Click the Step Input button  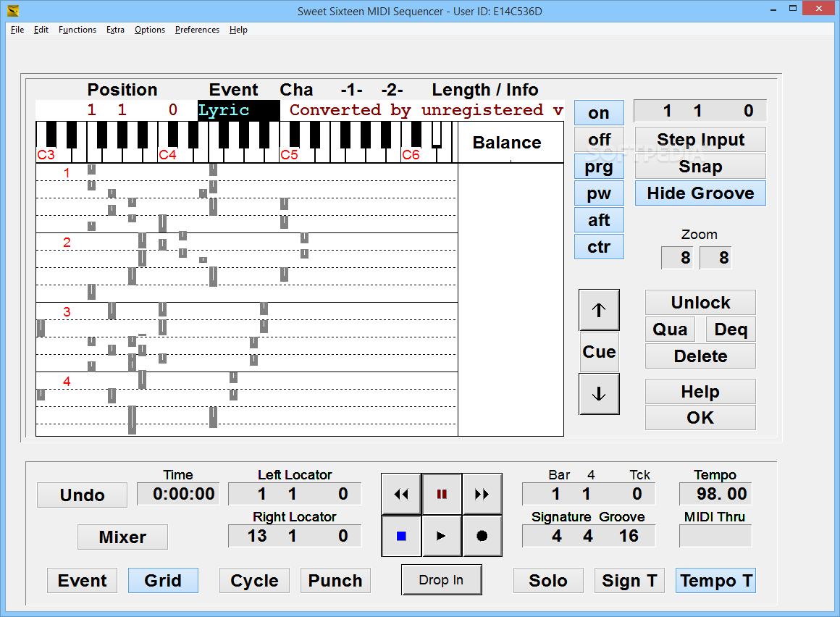(700, 139)
